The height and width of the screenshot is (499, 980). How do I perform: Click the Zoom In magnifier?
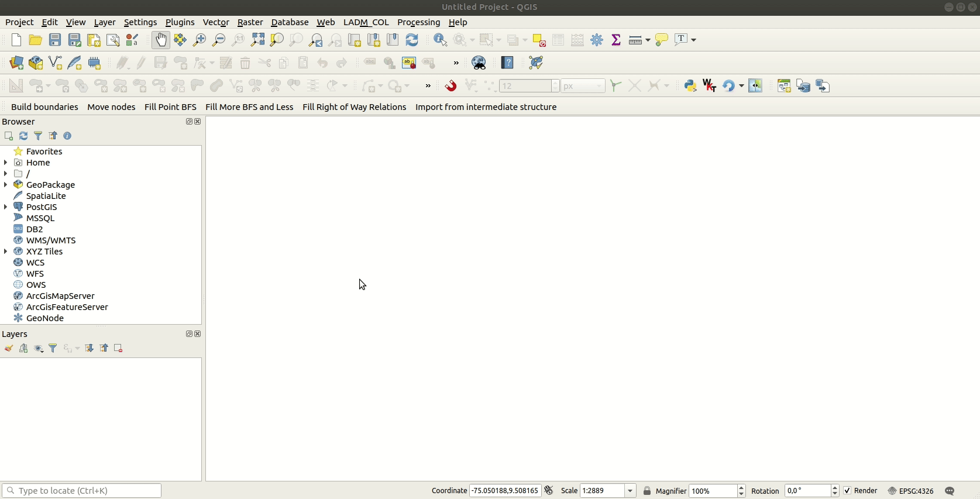pyautogui.click(x=200, y=40)
